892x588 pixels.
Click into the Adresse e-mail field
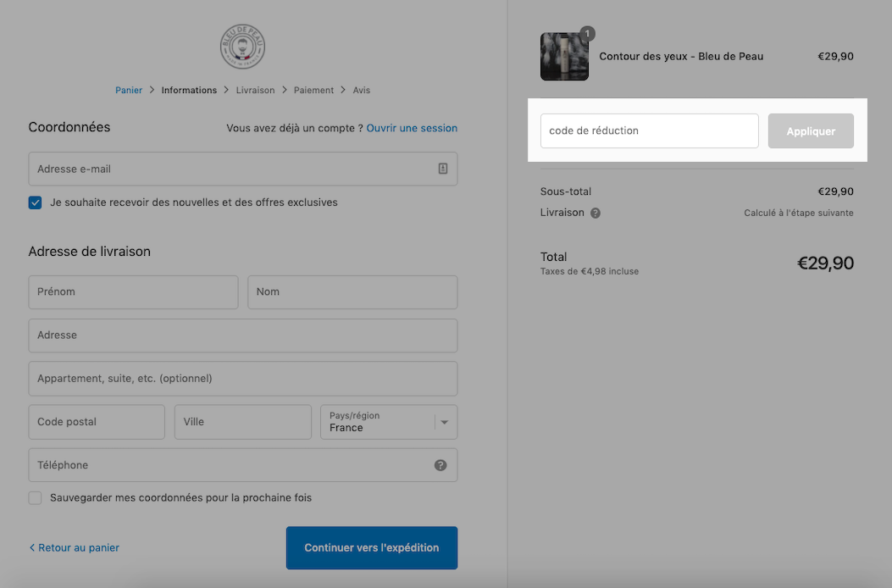(x=243, y=169)
